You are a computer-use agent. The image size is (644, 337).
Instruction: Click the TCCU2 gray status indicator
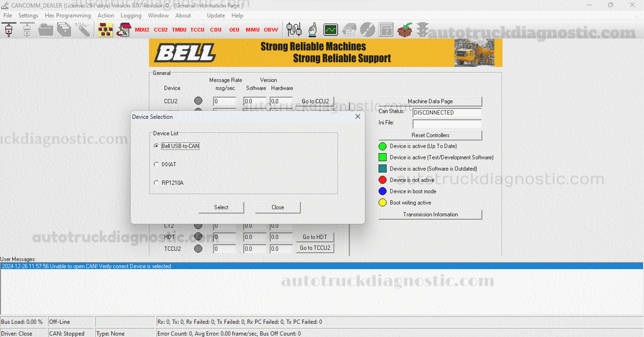(198, 248)
